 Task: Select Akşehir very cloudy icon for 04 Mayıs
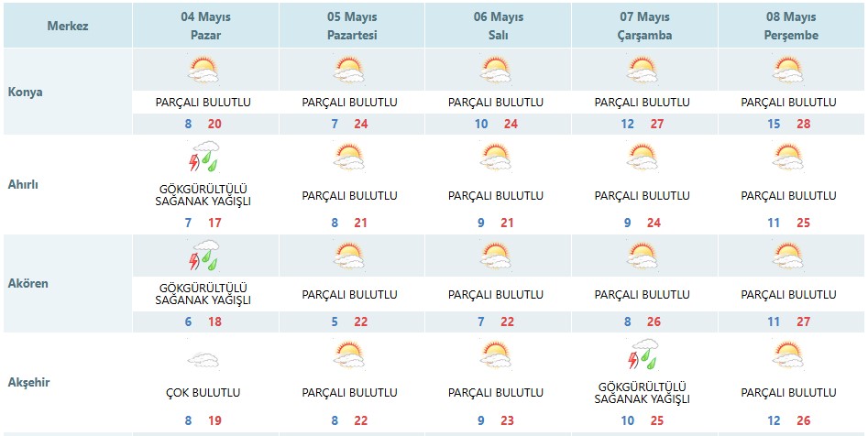coord(203,361)
